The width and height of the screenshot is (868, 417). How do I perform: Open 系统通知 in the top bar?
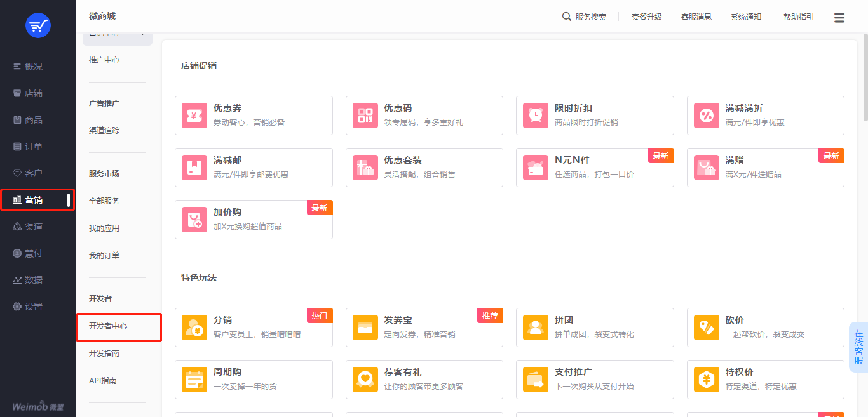click(x=746, y=17)
